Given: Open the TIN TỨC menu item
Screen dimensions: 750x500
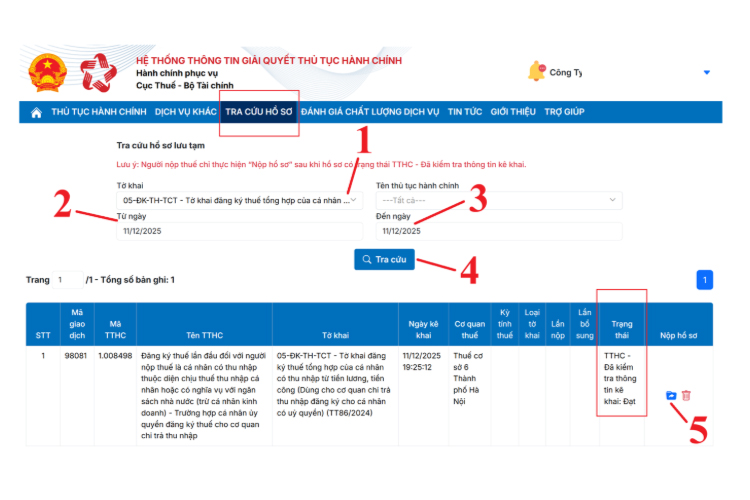Looking at the screenshot, I should (x=465, y=112).
